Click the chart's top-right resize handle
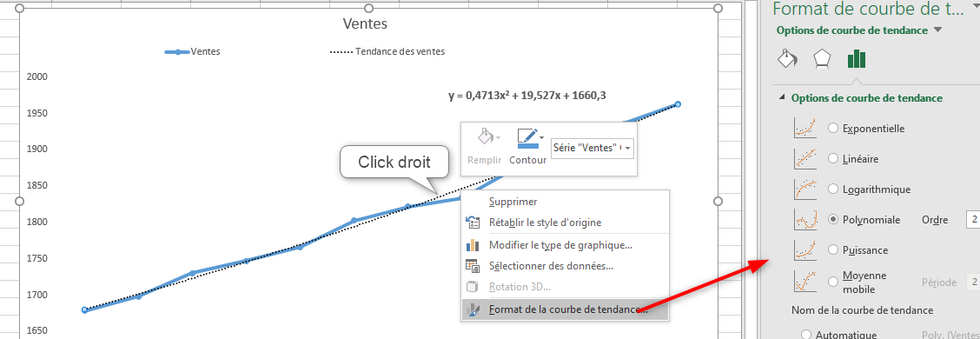Image resolution: width=980 pixels, height=339 pixels. coord(718,8)
